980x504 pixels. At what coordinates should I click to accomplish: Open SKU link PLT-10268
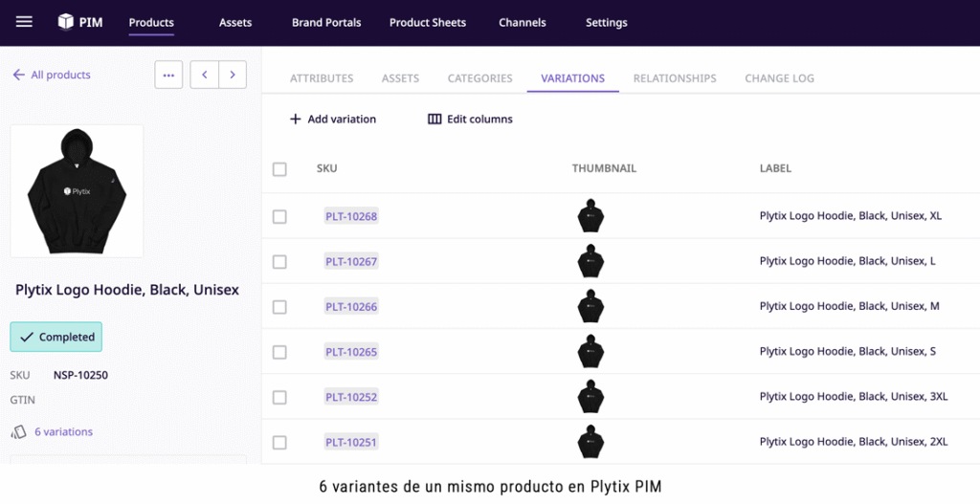click(351, 216)
